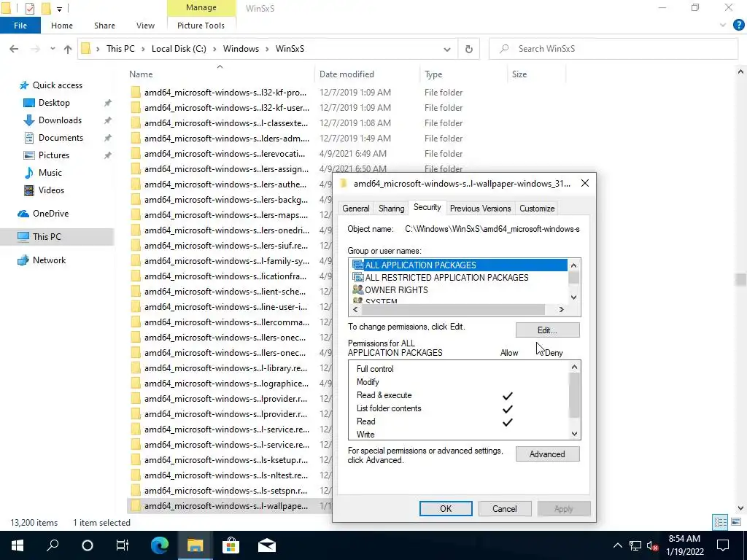This screenshot has height=560, width=747.
Task: Open Music in navigation pane
Action: click(x=50, y=173)
